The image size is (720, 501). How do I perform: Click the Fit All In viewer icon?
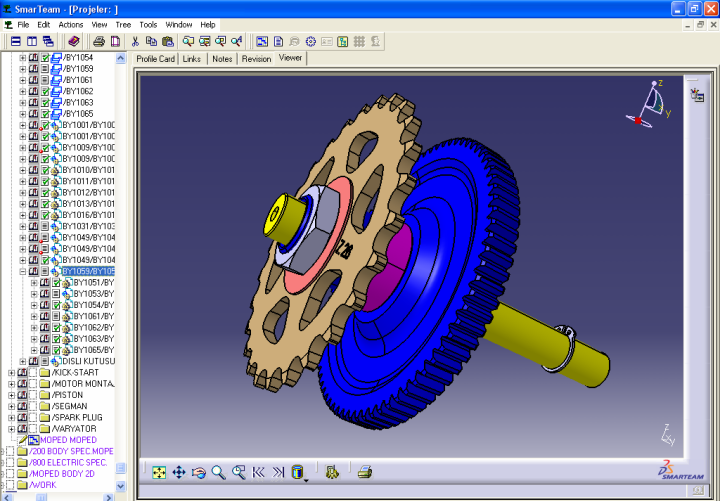click(159, 472)
